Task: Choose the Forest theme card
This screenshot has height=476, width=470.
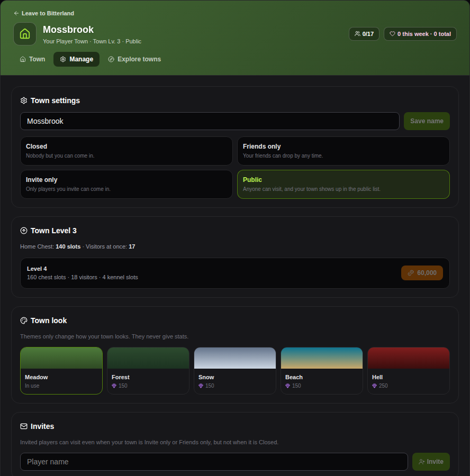Action: 148,371
